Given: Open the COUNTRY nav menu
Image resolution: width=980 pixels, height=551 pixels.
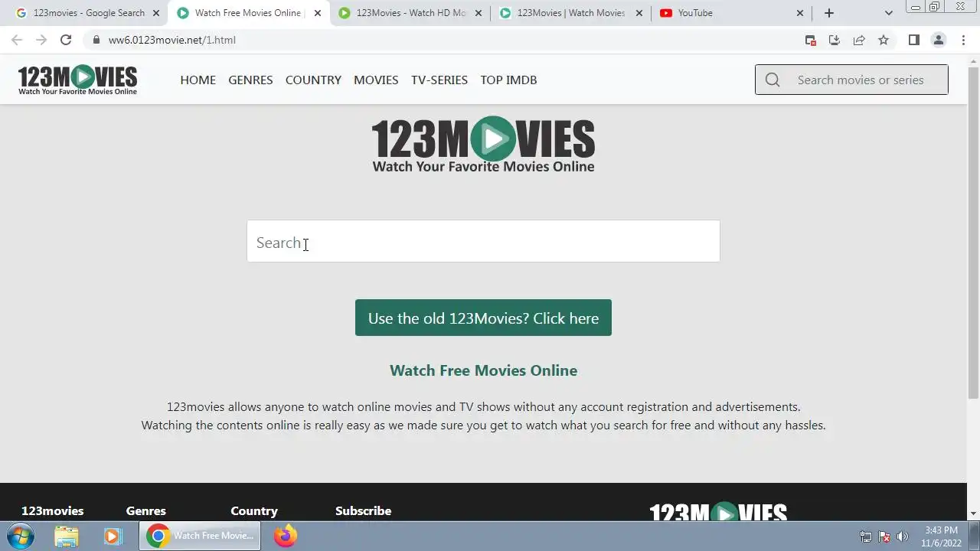Looking at the screenshot, I should pos(313,80).
